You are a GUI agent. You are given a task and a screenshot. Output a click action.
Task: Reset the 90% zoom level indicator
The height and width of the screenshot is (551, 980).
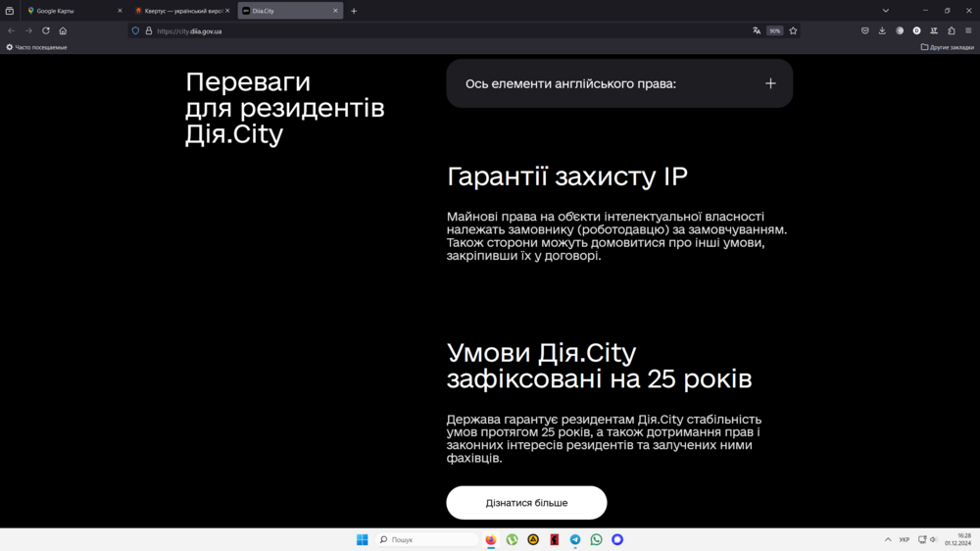point(775,30)
